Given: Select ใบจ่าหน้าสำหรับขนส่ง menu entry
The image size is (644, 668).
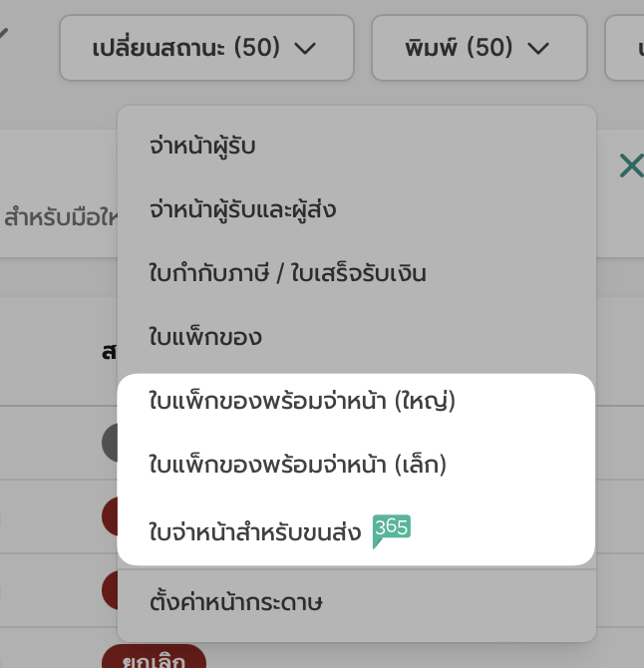Looking at the screenshot, I should [254, 530].
